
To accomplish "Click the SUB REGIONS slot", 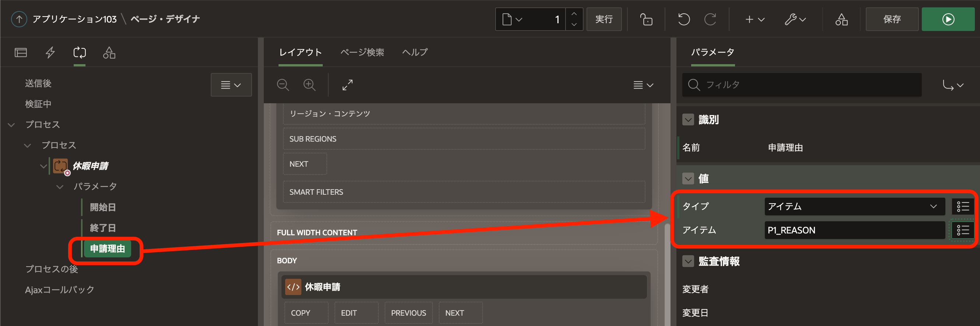I will pos(464,139).
